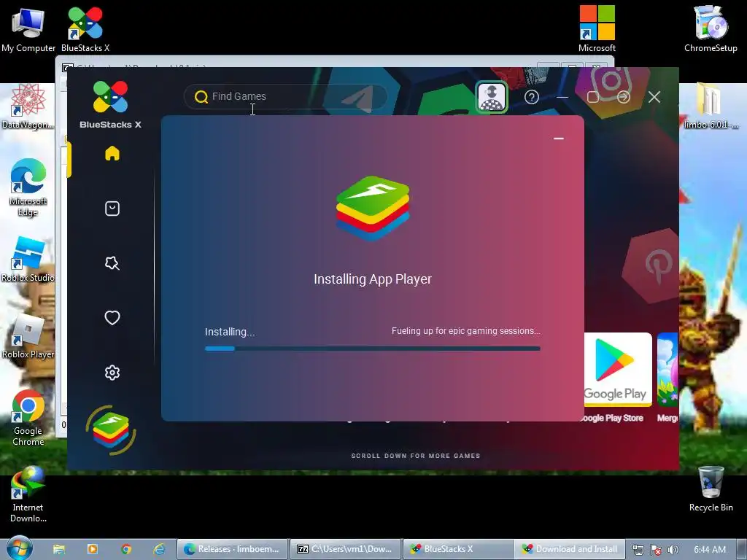Click the 6:44 AM system clock
Viewport: 747px width, 560px height.
pyautogui.click(x=710, y=550)
